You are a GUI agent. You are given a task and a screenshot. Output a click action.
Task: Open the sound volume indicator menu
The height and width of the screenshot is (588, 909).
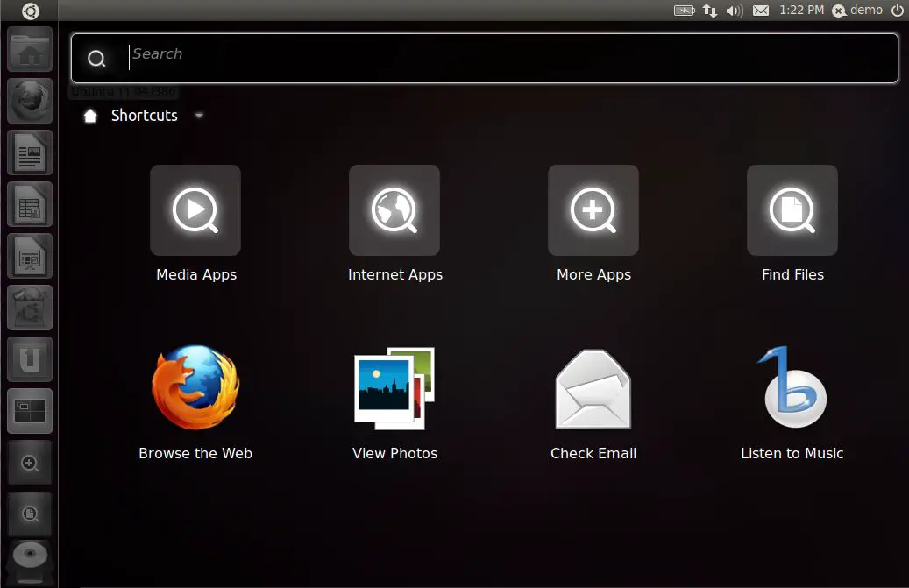pyautogui.click(x=735, y=11)
